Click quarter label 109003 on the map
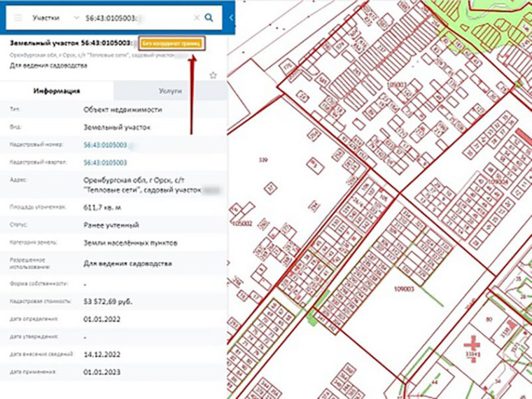This screenshot has width=532, height=399. (404, 288)
